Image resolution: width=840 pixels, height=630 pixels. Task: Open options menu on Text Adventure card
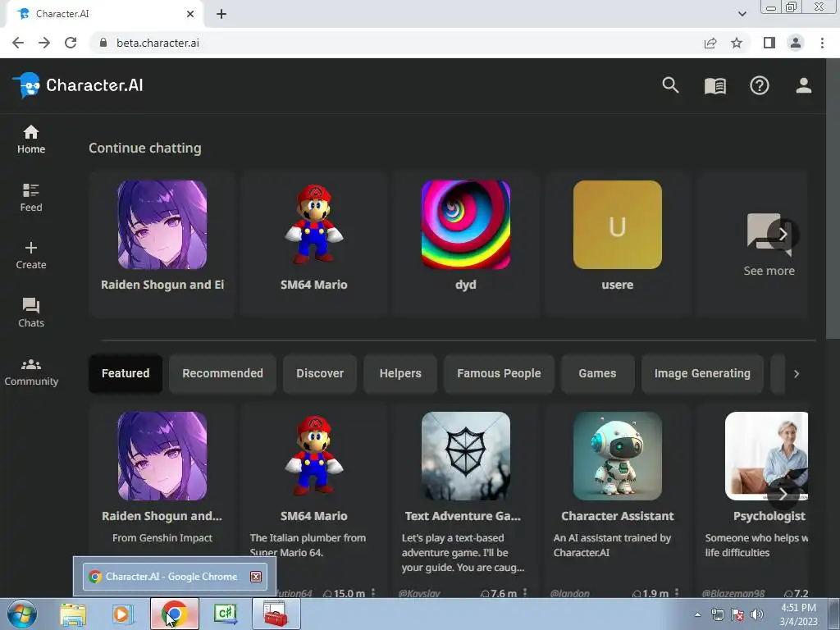click(525, 592)
